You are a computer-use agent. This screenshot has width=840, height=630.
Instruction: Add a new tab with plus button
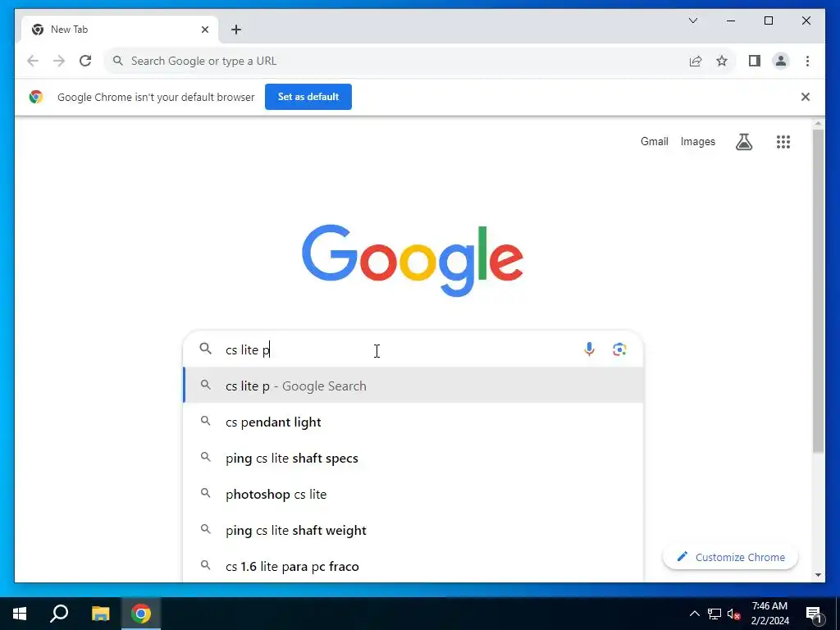point(236,30)
